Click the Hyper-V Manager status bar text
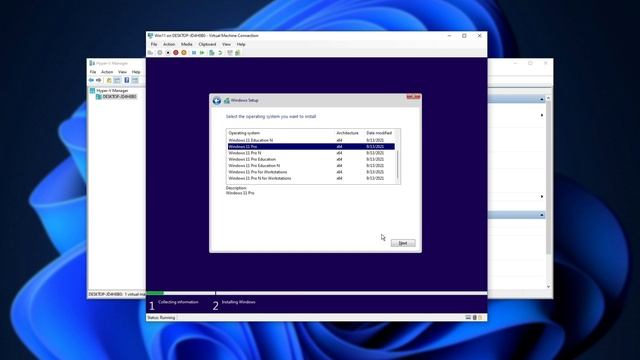The image size is (640, 360). tap(117, 294)
